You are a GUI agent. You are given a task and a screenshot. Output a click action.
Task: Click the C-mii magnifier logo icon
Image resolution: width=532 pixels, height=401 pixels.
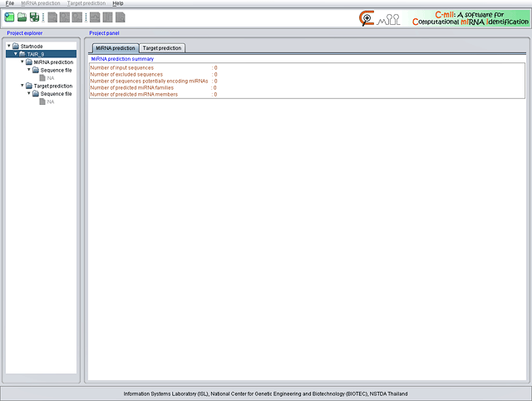367,17
